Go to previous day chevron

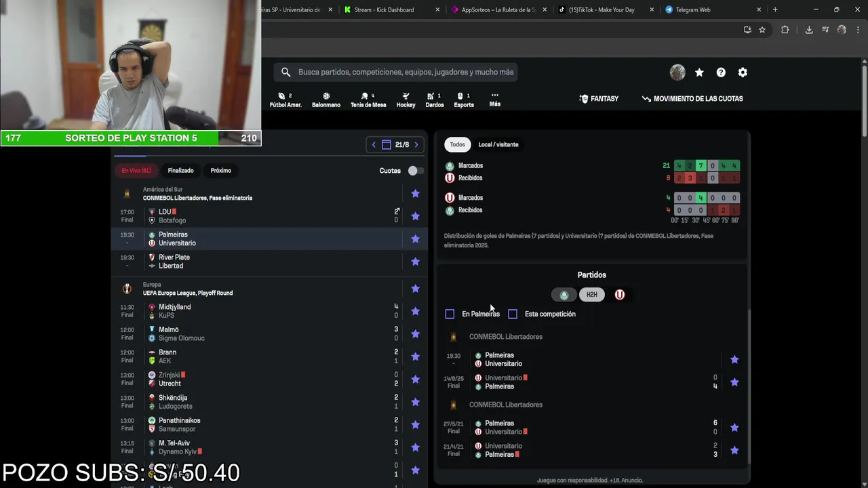373,144
